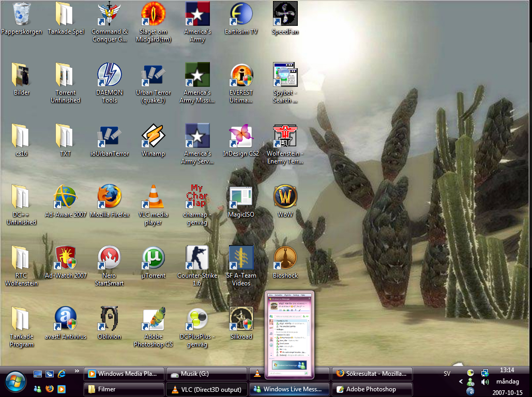Switch to Adobe Photoshop taskbar window
Image resolution: width=532 pixels, height=397 pixels.
pyautogui.click(x=372, y=389)
